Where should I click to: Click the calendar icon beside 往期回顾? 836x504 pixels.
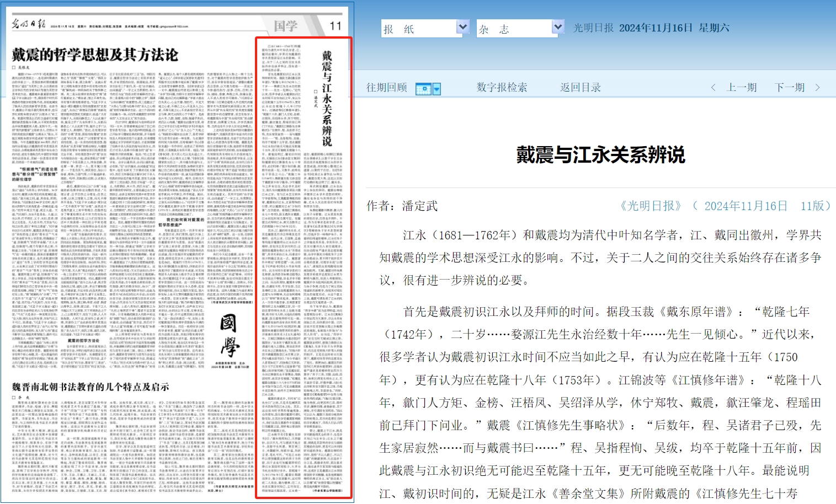(423, 88)
